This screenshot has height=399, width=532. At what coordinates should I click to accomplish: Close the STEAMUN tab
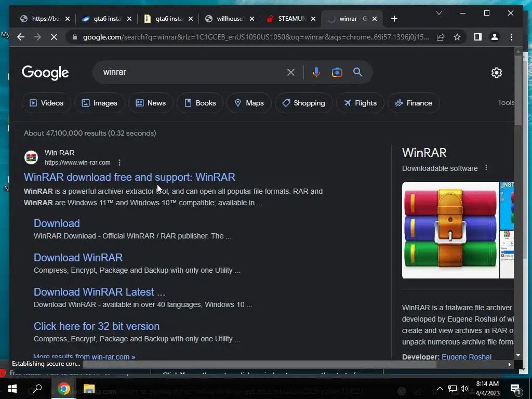[313, 19]
